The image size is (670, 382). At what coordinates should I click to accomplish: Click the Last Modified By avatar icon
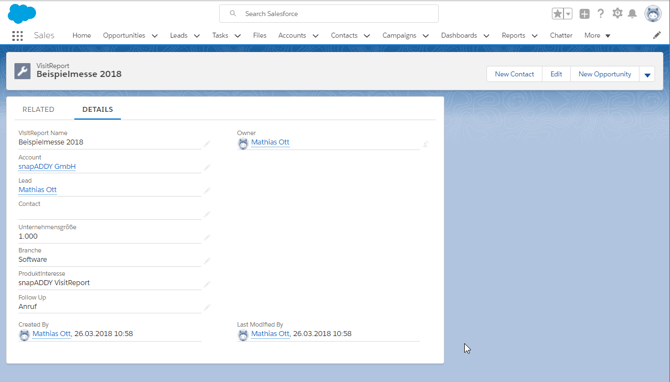tap(243, 335)
